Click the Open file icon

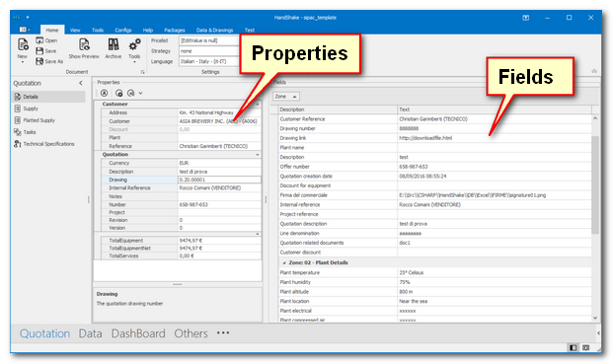tap(39, 40)
